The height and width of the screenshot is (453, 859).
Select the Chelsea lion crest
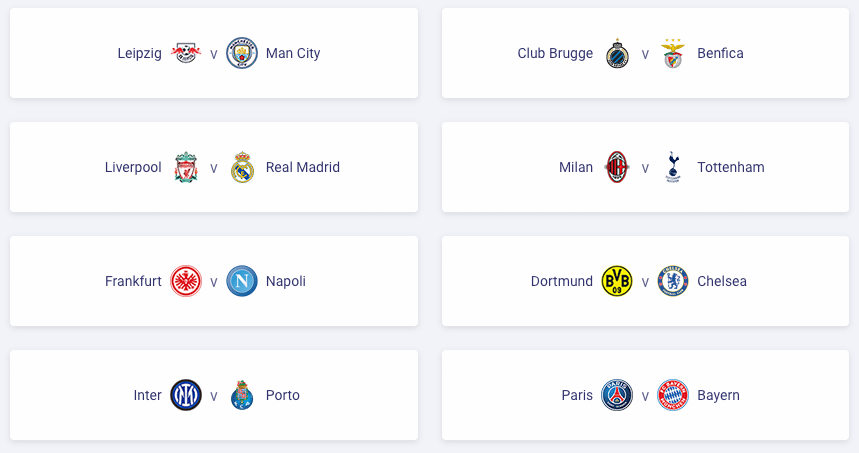(673, 281)
